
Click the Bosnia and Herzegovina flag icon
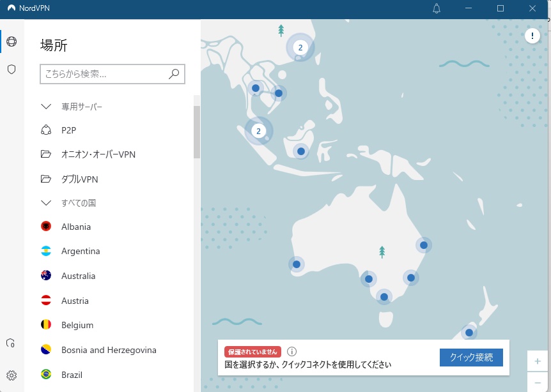[x=46, y=349]
